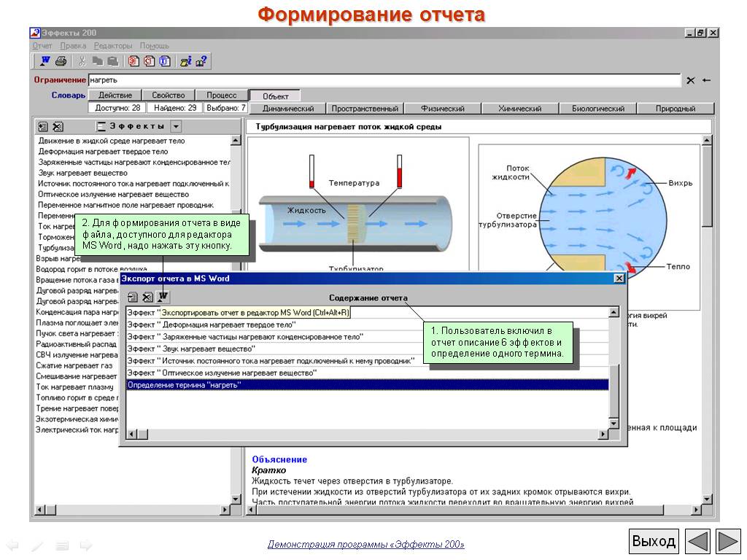
Task: Go to next slide with right triangle button
Action: tap(727, 542)
